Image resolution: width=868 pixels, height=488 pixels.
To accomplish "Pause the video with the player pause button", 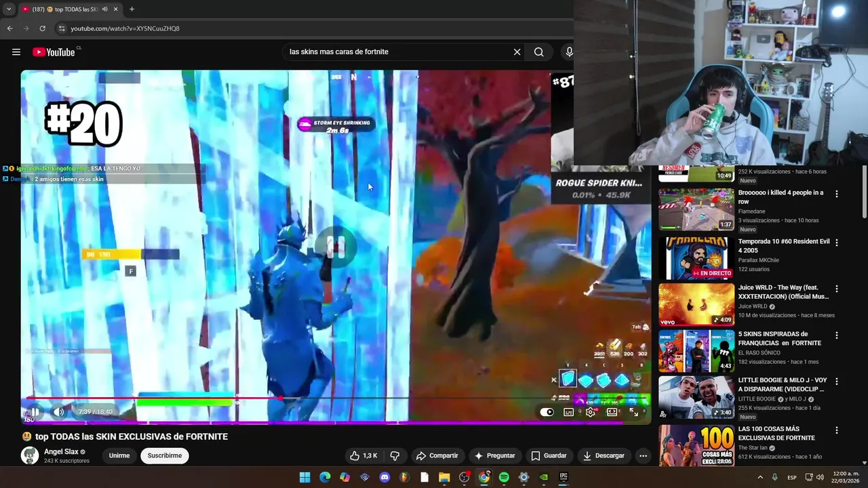I will (34, 411).
